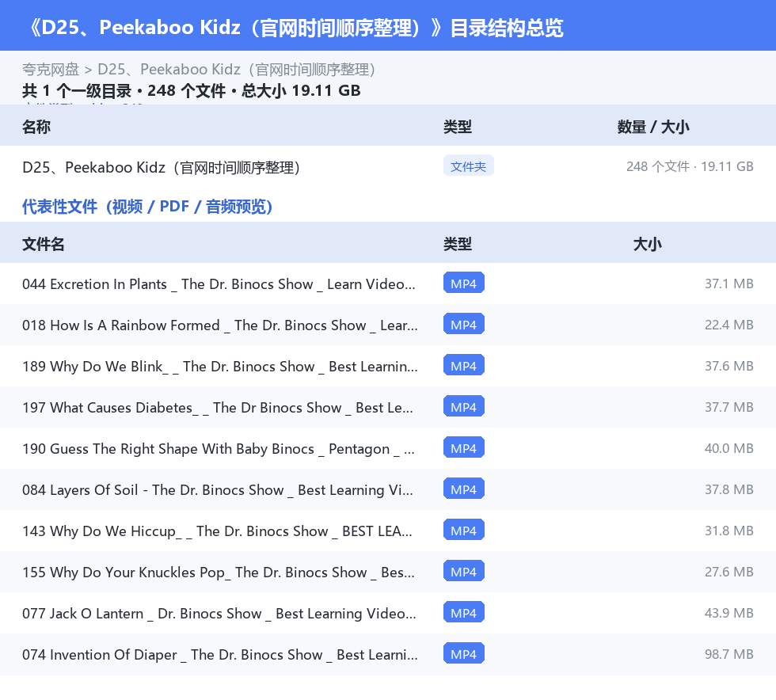Click the 文件名 column header
The height and width of the screenshot is (700, 776).
pyautogui.click(x=43, y=244)
